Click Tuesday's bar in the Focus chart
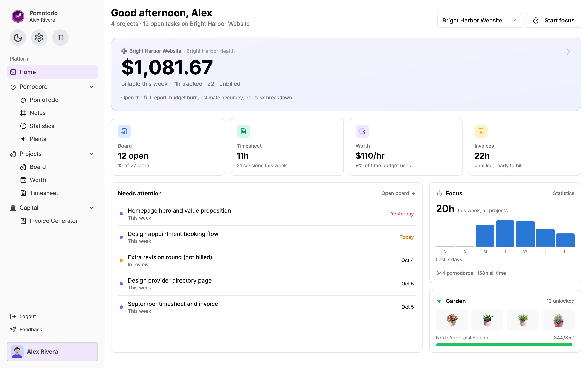 click(x=505, y=233)
